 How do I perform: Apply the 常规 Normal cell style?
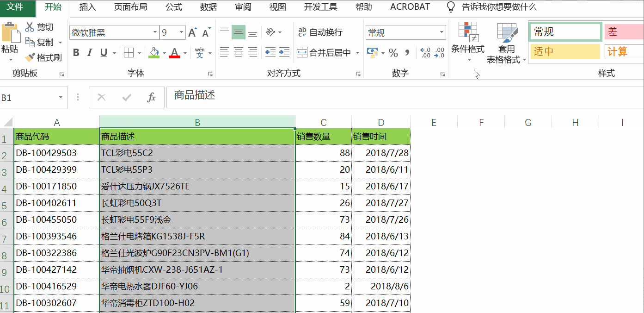pos(565,32)
